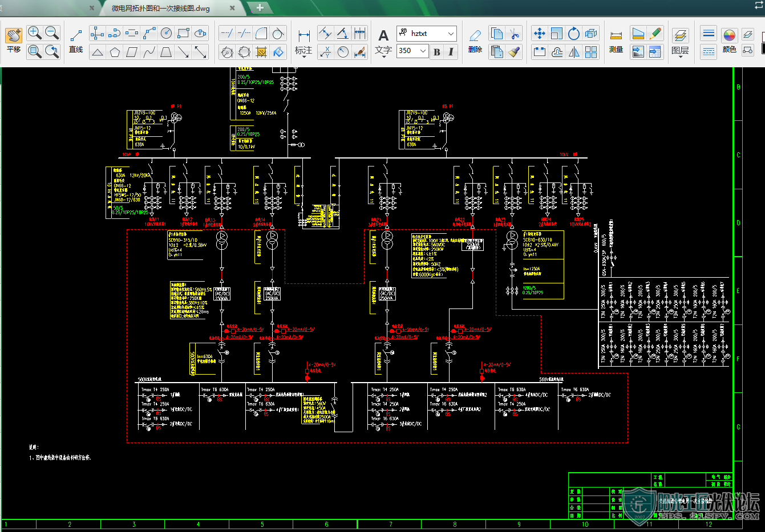Click the scissors cut icon

point(514,33)
